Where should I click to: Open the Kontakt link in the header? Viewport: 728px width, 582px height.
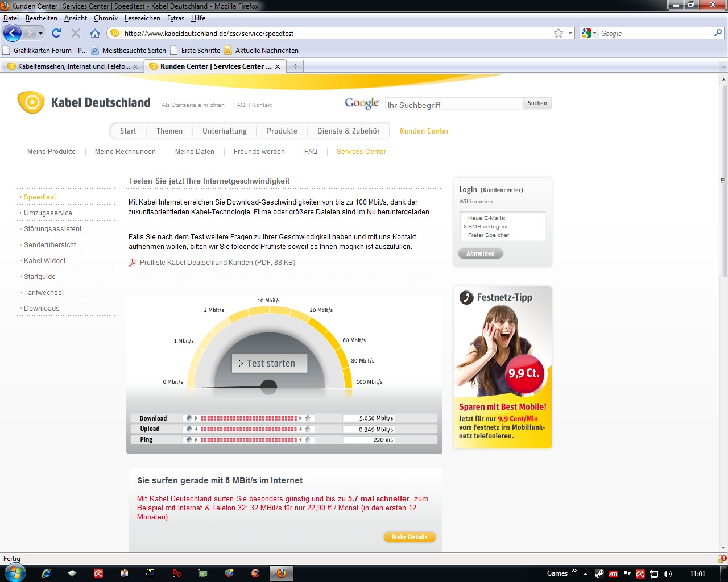click(262, 105)
